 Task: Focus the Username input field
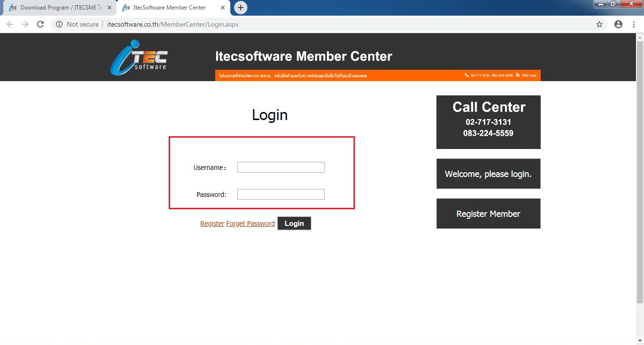click(281, 167)
